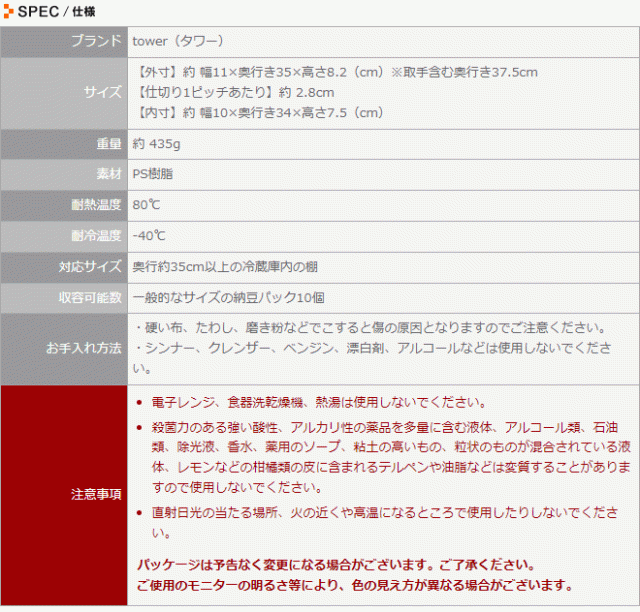Select the 素材 row label

pyautogui.click(x=109, y=174)
